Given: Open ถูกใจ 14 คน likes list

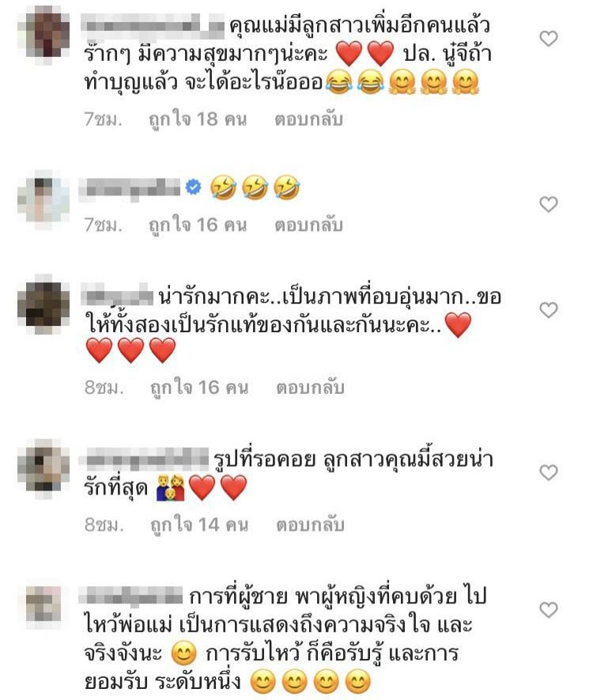Looking at the screenshot, I should (x=199, y=524).
